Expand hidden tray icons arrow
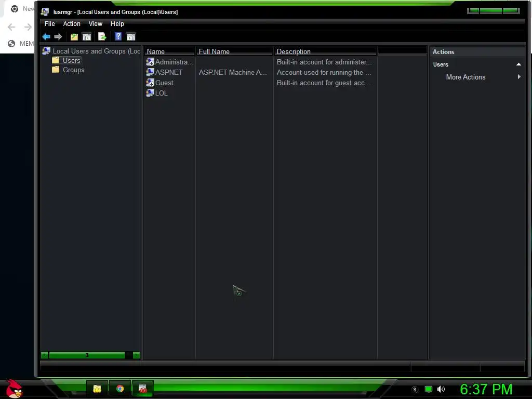Screen dimensions: 532x399 415,390
